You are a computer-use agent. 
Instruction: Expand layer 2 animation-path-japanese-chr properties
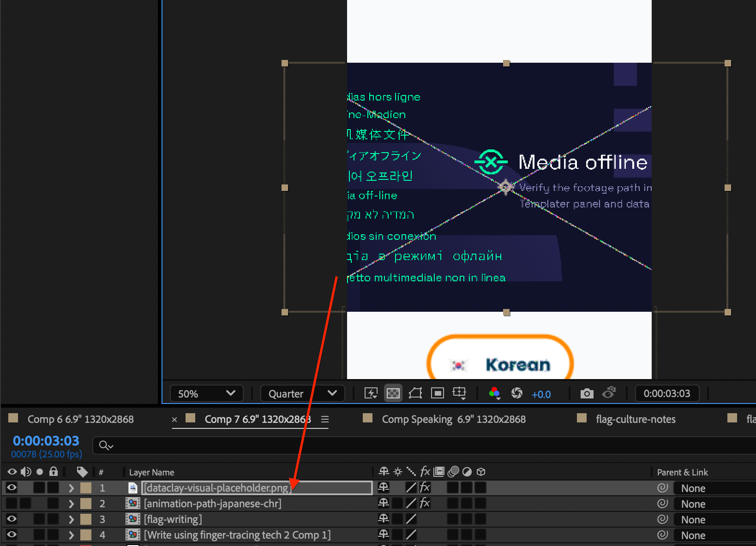[71, 504]
